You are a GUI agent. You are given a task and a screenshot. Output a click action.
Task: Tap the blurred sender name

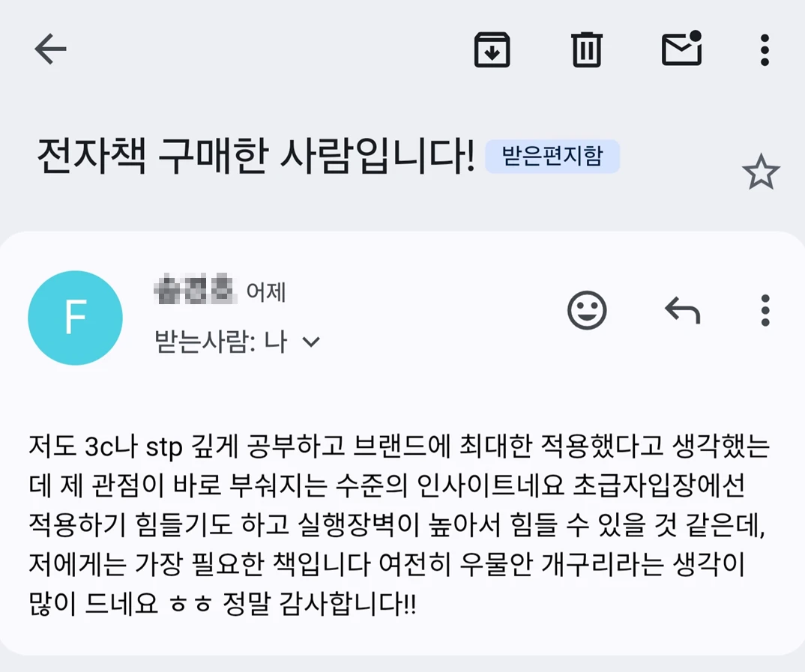[x=194, y=291]
